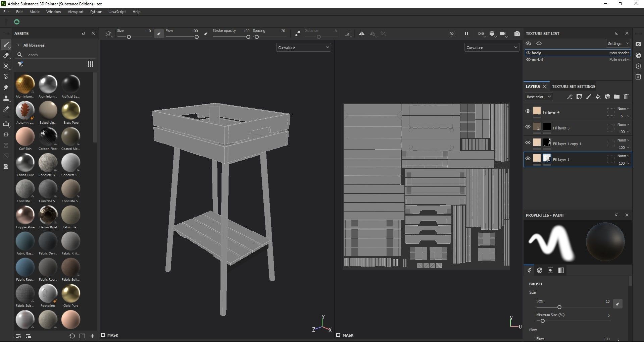This screenshot has height=342, width=644.
Task: Click the mask thumbnail of Fill layer 1
Action: [x=547, y=158]
